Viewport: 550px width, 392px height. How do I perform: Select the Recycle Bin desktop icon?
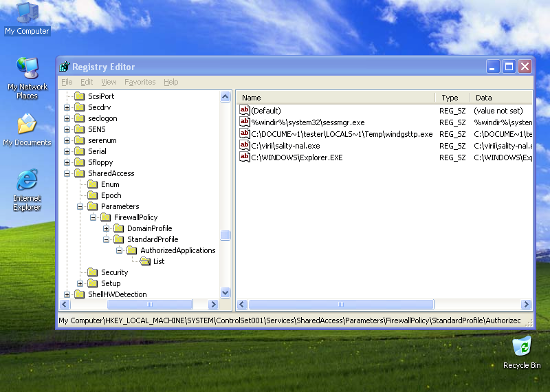pyautogui.click(x=522, y=352)
